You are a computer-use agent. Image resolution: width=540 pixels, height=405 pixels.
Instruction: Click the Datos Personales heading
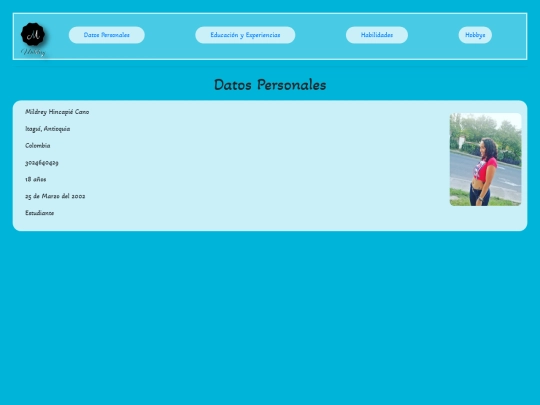point(270,85)
